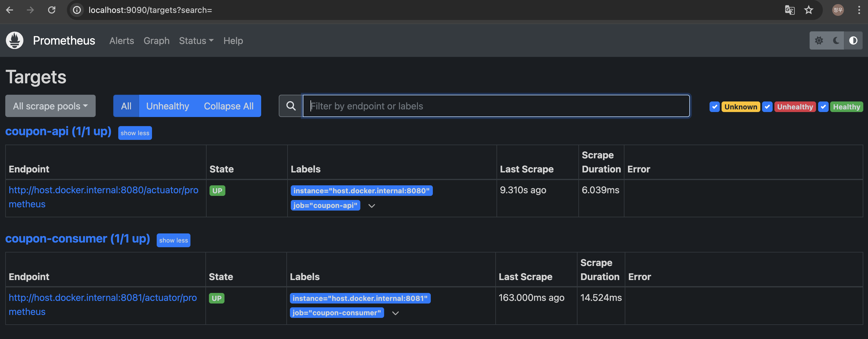Switch to light theme sun icon
This screenshot has height=339, width=868.
point(819,41)
